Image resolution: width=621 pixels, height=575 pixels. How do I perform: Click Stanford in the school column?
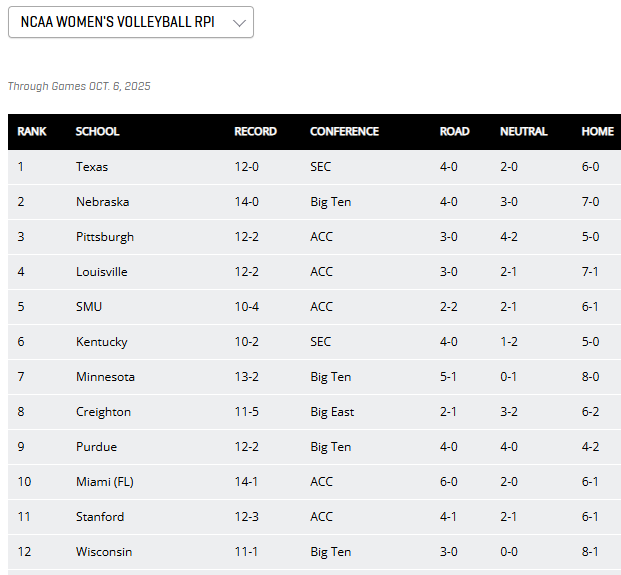[100, 517]
